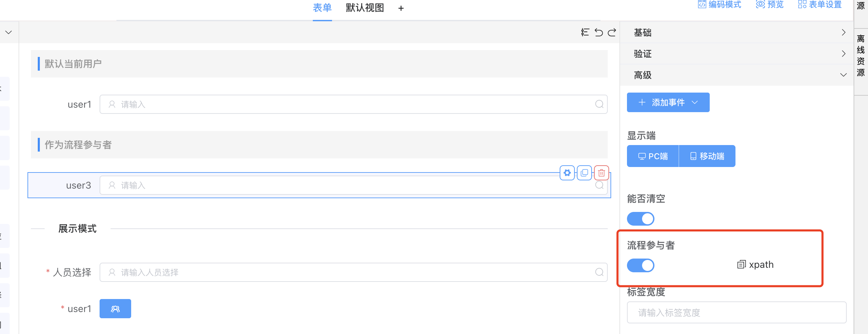Toggle the 流程参与者 switch
This screenshot has width=868, height=334.
(641, 265)
